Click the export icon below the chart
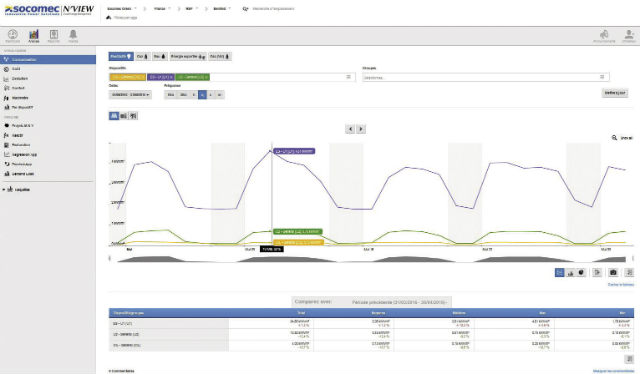 597,272
